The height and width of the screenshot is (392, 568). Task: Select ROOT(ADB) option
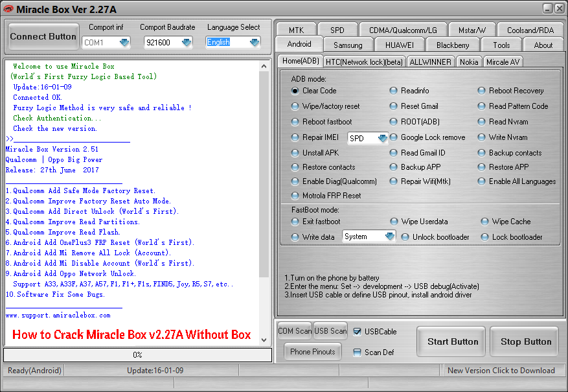click(393, 122)
